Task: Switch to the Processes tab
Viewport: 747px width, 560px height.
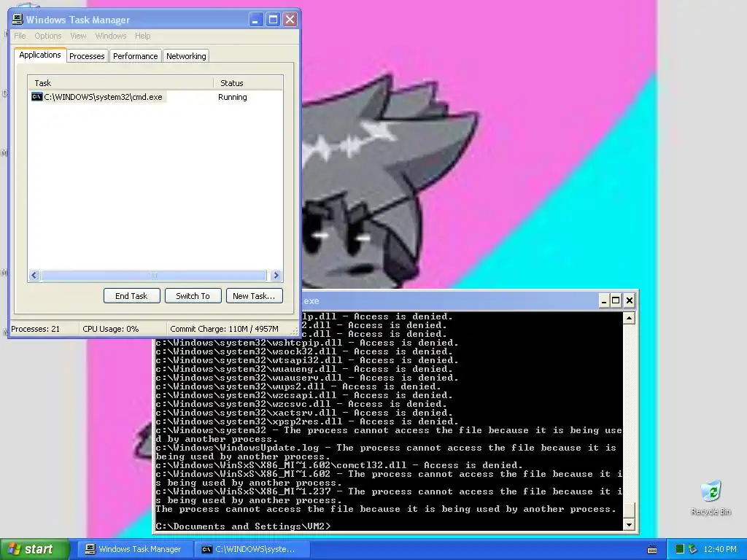Action: [87, 56]
